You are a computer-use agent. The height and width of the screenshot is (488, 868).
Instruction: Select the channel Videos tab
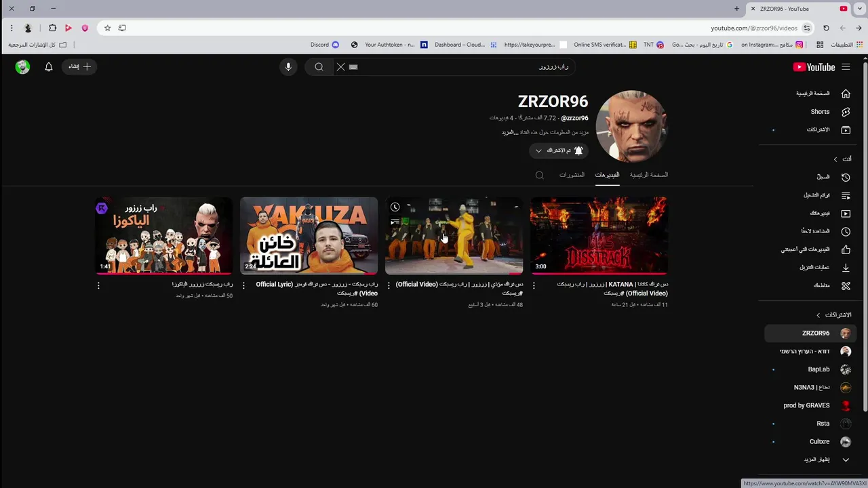(x=608, y=175)
